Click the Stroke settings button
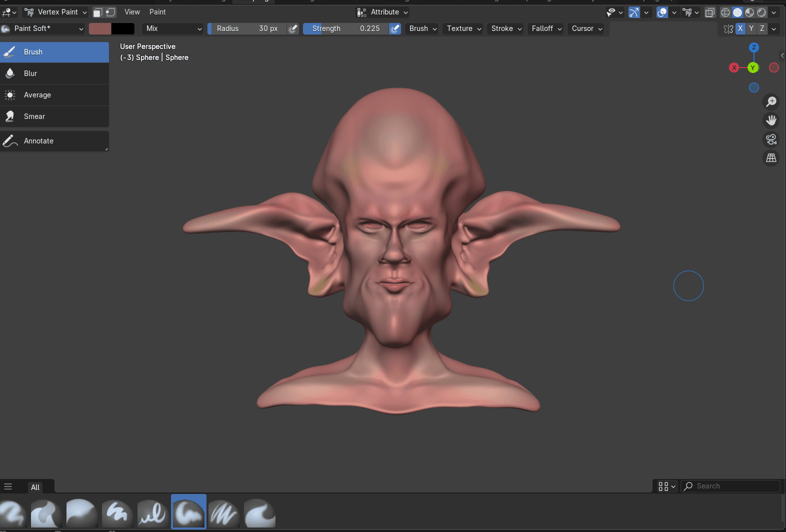 (x=506, y=28)
